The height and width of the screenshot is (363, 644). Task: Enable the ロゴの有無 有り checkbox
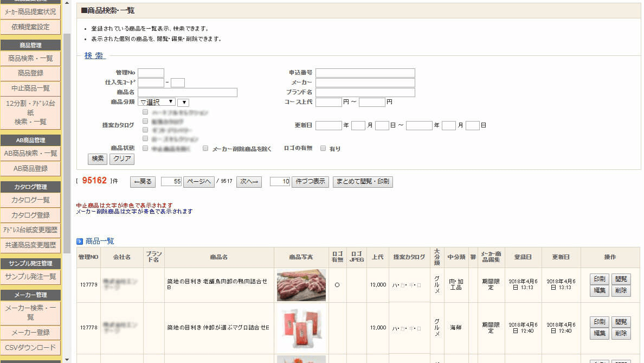[x=323, y=148]
